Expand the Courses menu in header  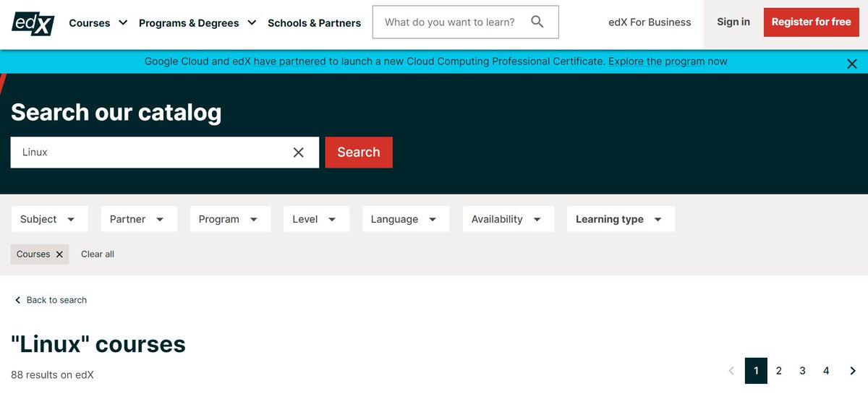pos(98,23)
